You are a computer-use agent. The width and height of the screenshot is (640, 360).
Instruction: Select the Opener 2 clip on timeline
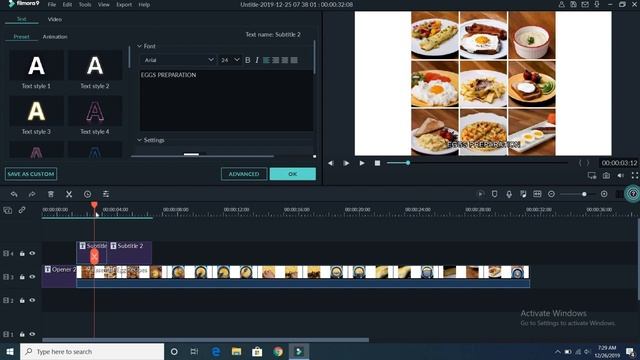[59, 276]
